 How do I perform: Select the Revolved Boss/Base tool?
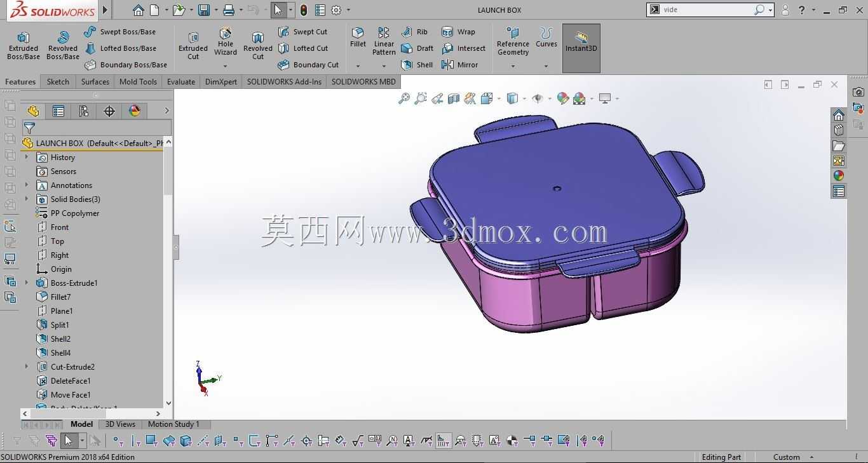[x=62, y=46]
